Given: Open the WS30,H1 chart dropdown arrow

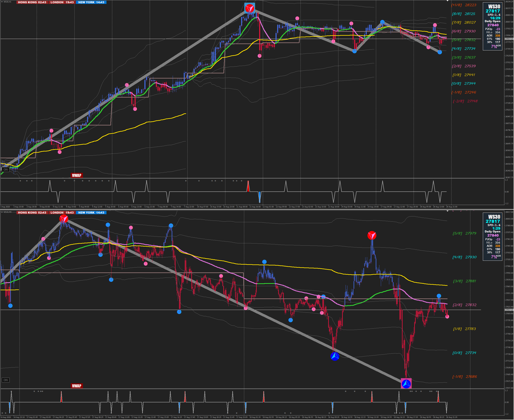Looking at the screenshot, I should tap(2, 2).
